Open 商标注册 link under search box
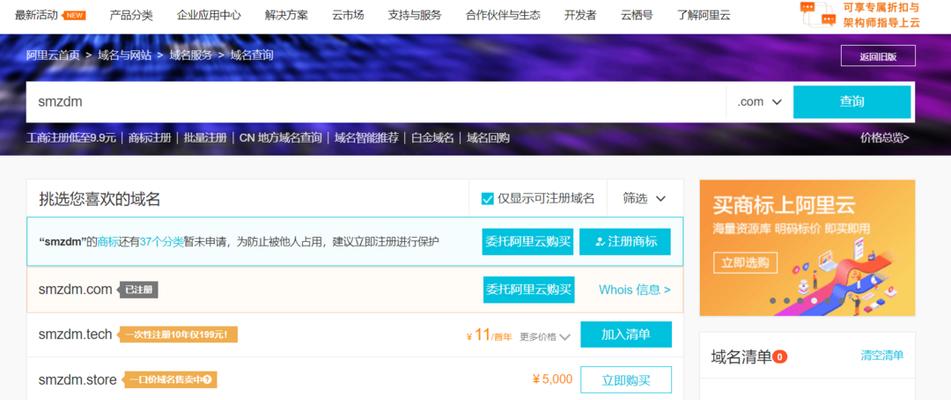 pos(150,138)
